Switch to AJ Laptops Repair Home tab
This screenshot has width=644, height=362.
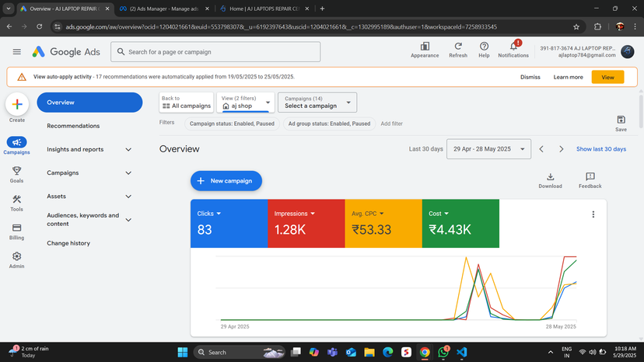click(264, 9)
